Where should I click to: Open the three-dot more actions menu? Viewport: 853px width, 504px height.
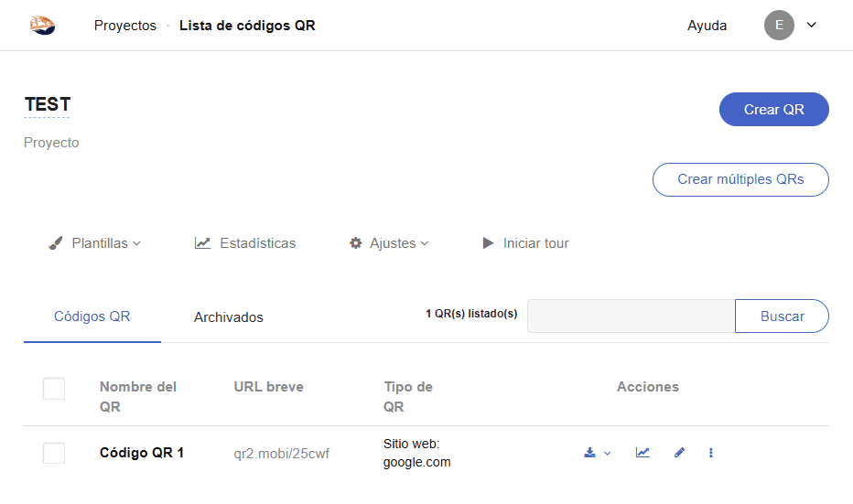click(x=711, y=453)
